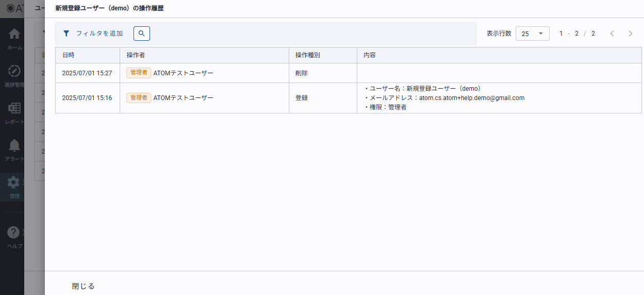This screenshot has width=644, height=295.
Task: Click フィルタを追加 to add a filter
Action: tap(99, 34)
